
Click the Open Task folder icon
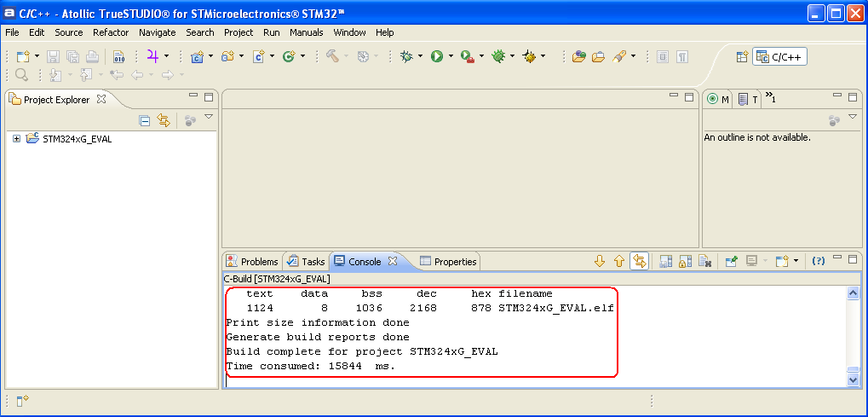tap(599, 56)
